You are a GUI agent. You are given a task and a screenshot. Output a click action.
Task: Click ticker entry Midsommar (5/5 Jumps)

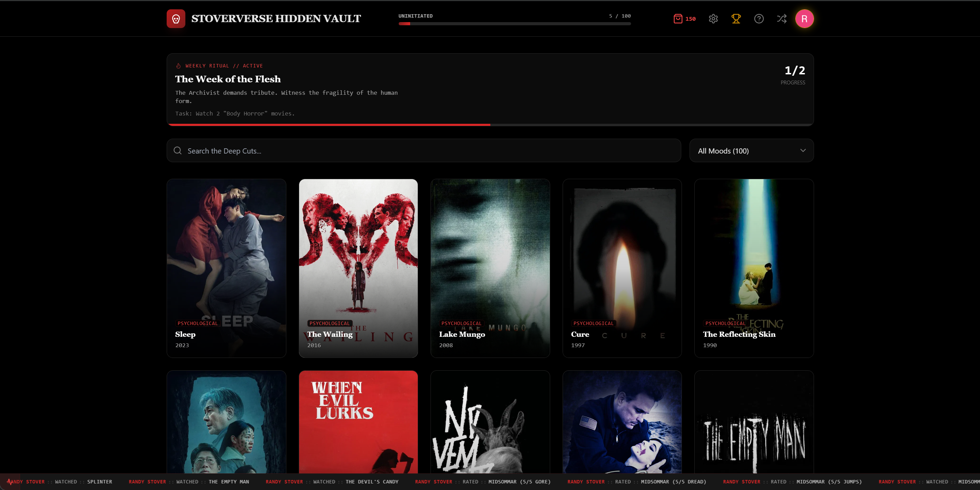[x=792, y=482]
